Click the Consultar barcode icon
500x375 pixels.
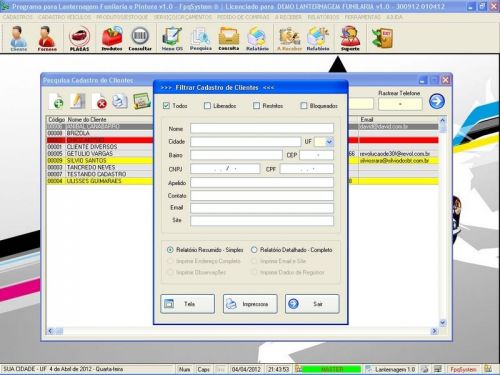140,38
